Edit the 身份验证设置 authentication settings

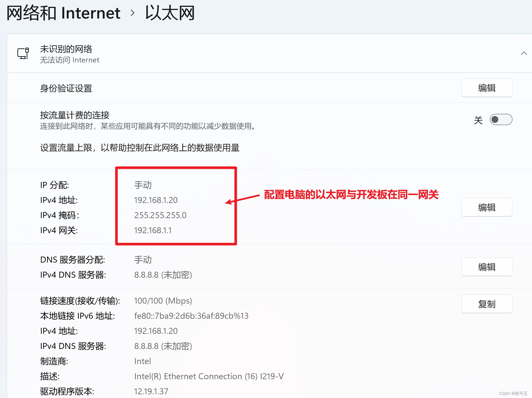[x=487, y=88]
